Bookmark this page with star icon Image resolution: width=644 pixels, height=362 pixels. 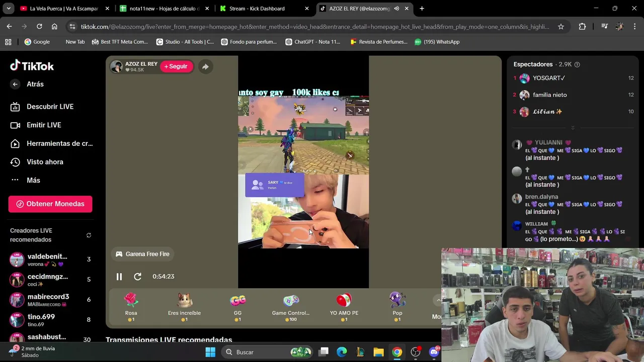click(x=561, y=27)
